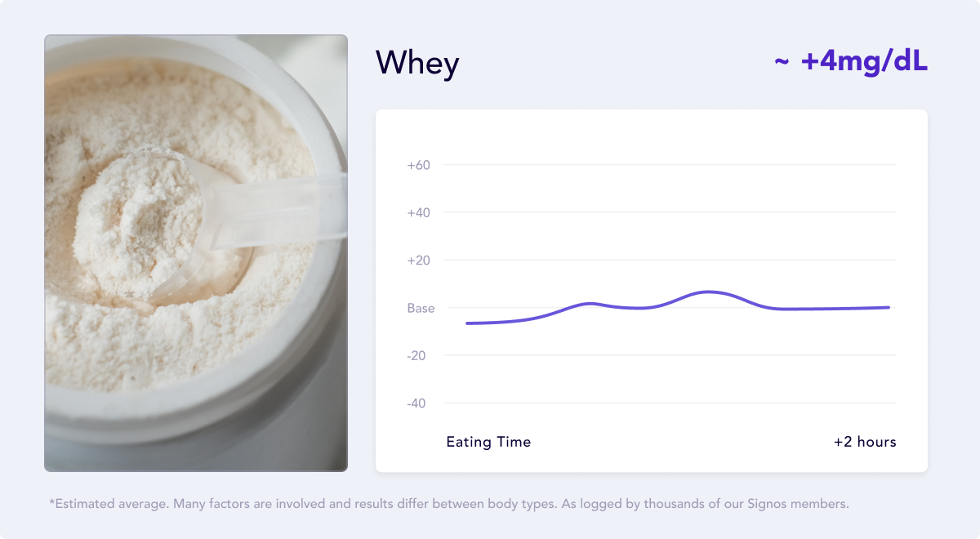This screenshot has height=539, width=980.
Task: Click the +40 axis label
Action: (x=419, y=212)
